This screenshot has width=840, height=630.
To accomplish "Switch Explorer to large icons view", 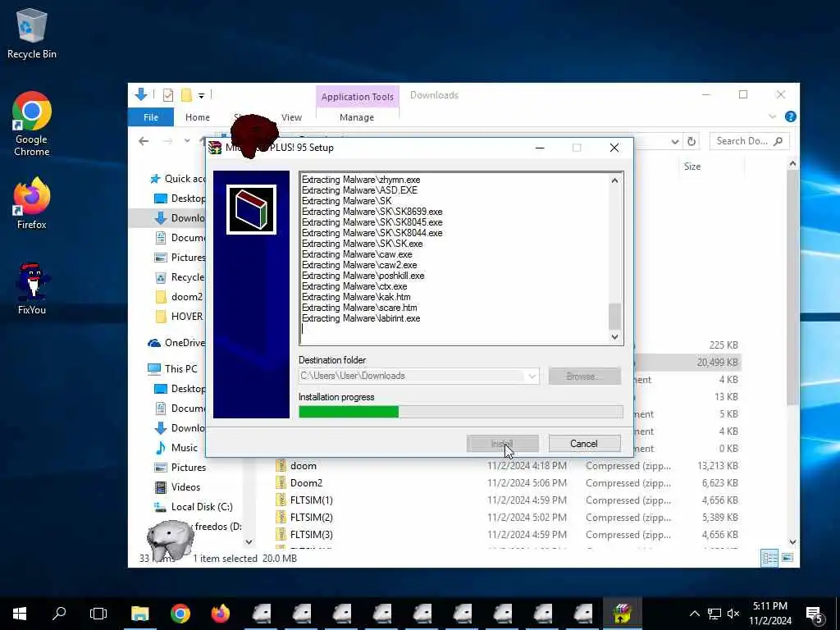I will [x=787, y=558].
